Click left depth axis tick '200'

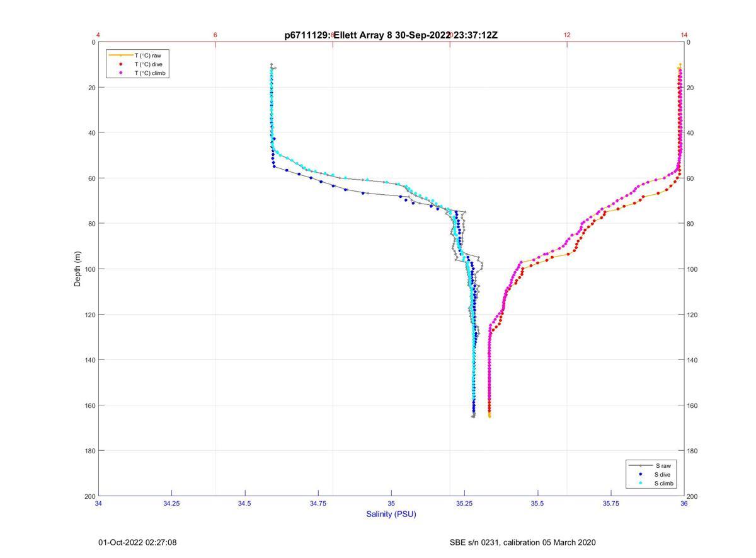tap(89, 496)
